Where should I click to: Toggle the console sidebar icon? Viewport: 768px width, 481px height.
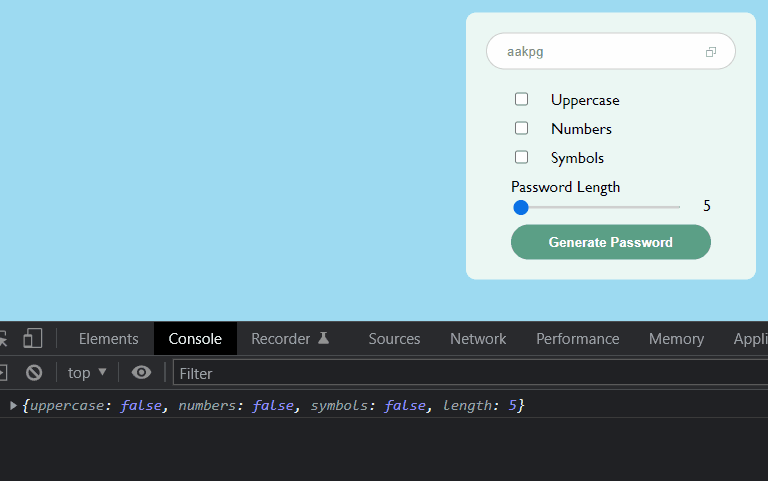click(x=3, y=373)
